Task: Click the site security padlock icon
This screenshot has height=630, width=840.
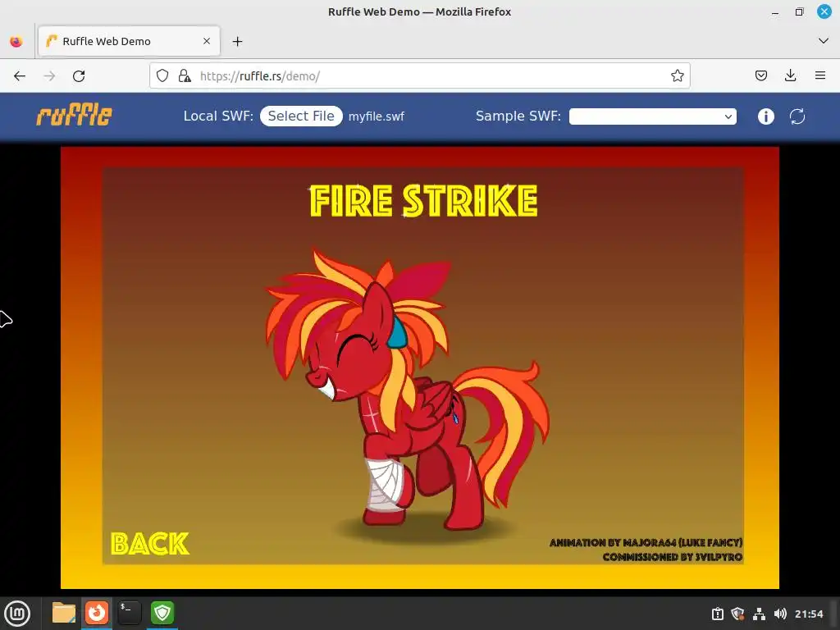Action: [185, 76]
